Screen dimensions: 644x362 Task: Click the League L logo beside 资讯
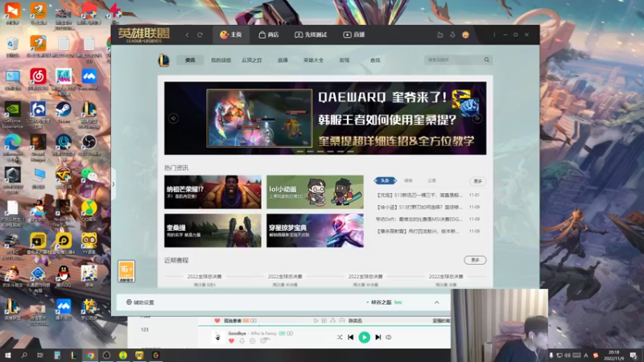pyautogui.click(x=164, y=60)
